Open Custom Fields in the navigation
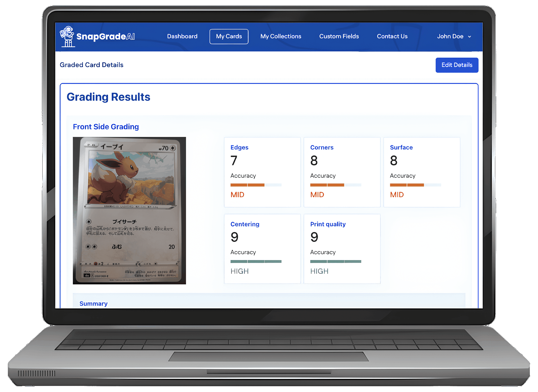538x392 pixels. click(339, 36)
